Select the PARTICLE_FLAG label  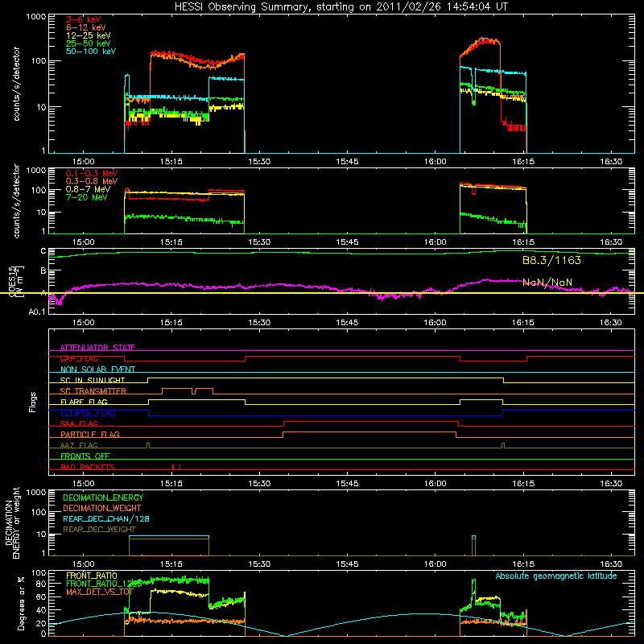tap(90, 434)
